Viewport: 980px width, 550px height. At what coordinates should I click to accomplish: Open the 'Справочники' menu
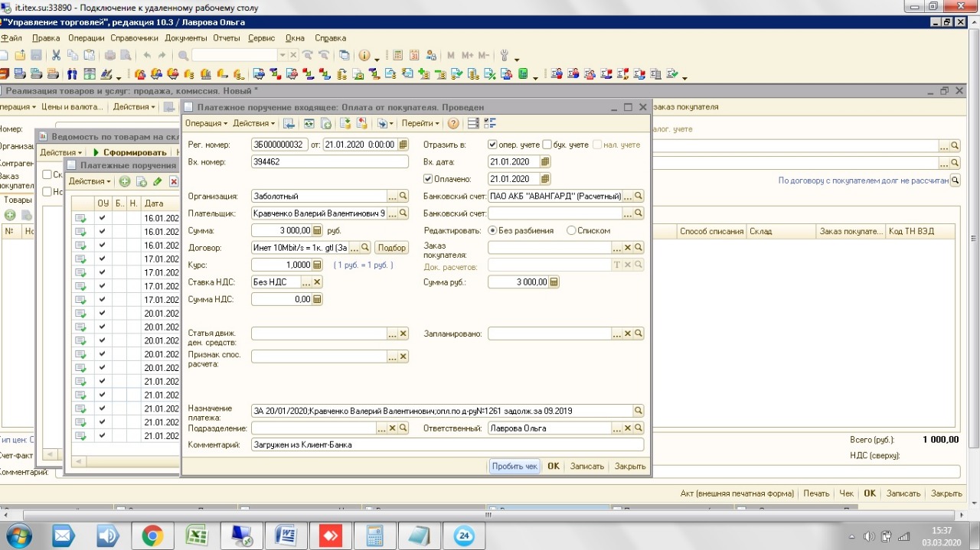coord(134,38)
